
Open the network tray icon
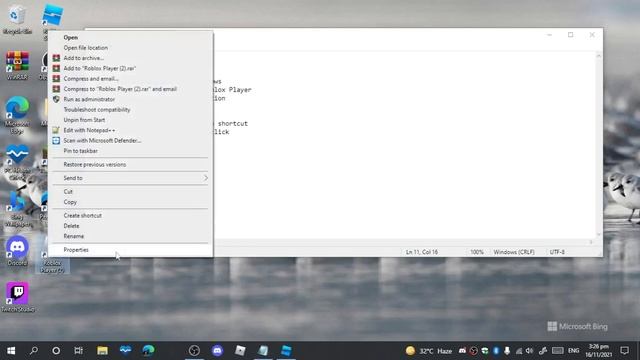coord(518,351)
